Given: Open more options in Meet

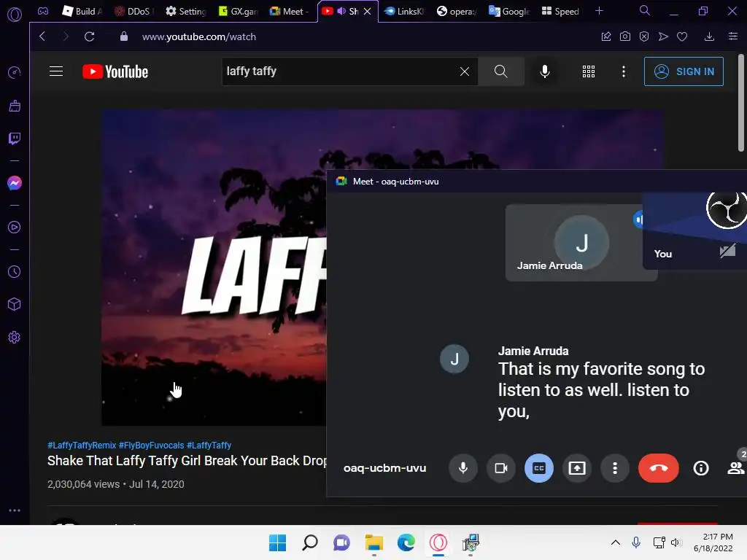Looking at the screenshot, I should [615, 468].
